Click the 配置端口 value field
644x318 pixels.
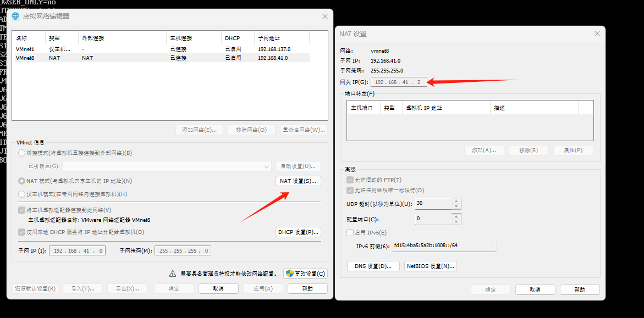click(x=434, y=219)
